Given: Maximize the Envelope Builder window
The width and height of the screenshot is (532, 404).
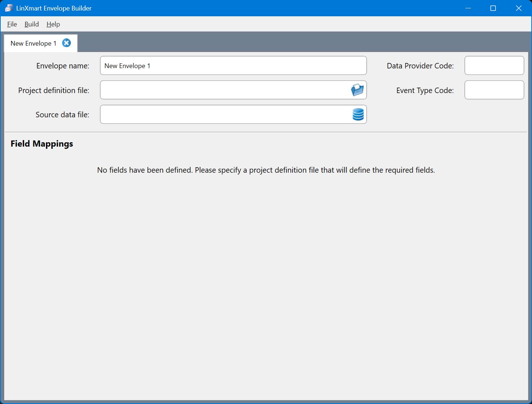Looking at the screenshot, I should pos(493,8).
